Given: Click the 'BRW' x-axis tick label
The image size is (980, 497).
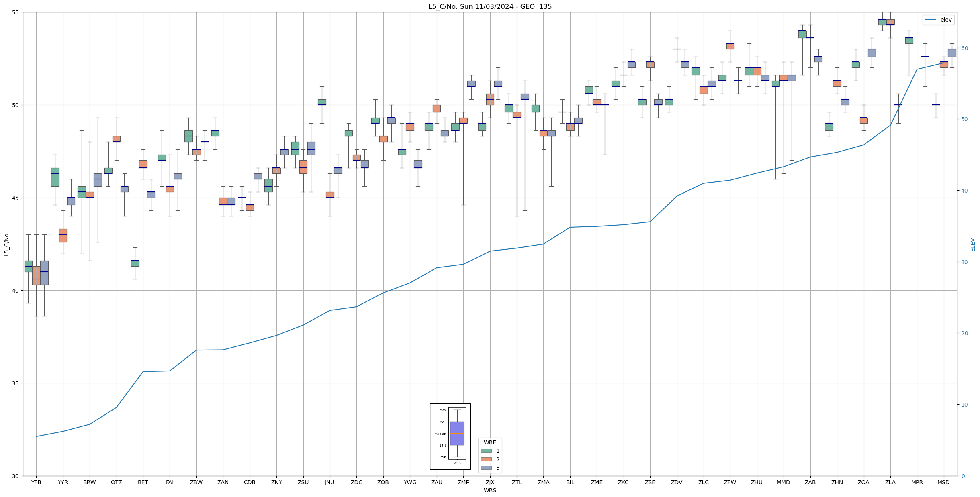Looking at the screenshot, I should coord(90,482).
